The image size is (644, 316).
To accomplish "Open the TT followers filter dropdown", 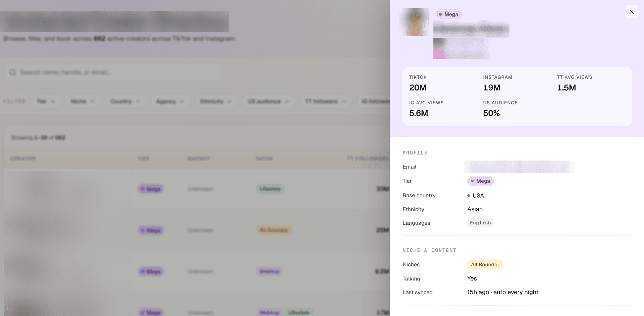I will (325, 101).
